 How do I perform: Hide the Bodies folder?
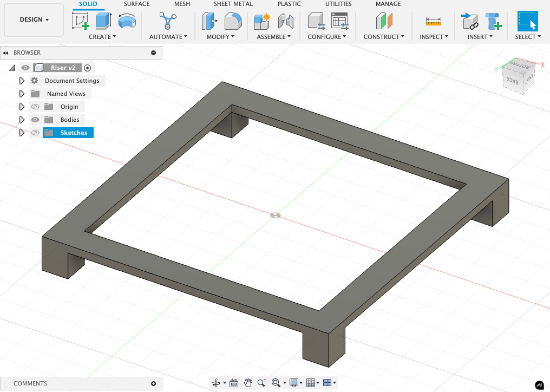pos(35,120)
